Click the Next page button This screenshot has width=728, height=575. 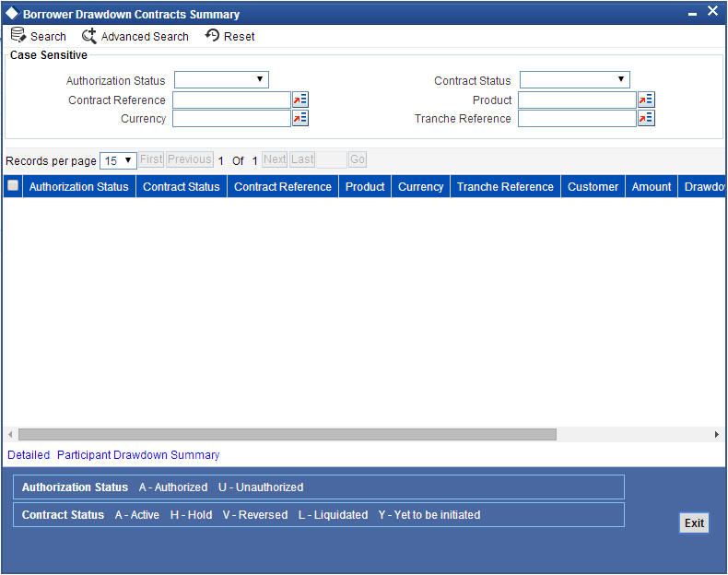(x=275, y=159)
